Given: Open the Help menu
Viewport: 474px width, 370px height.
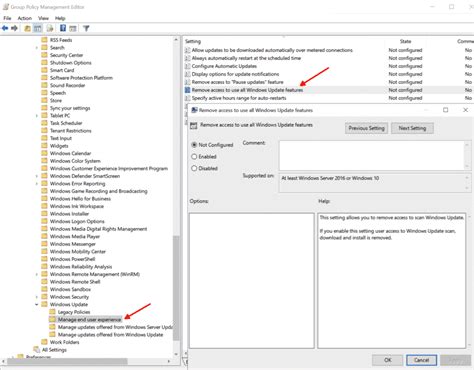Looking at the screenshot, I should pos(60,18).
